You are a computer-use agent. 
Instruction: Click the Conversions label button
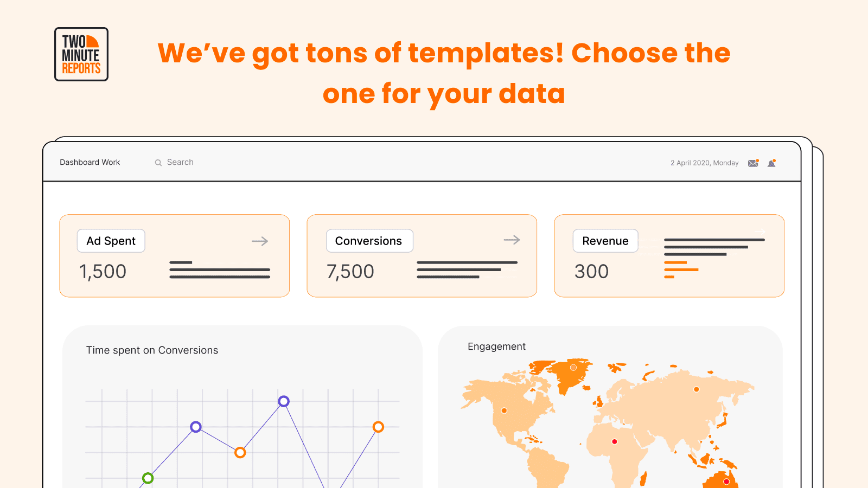(x=369, y=241)
